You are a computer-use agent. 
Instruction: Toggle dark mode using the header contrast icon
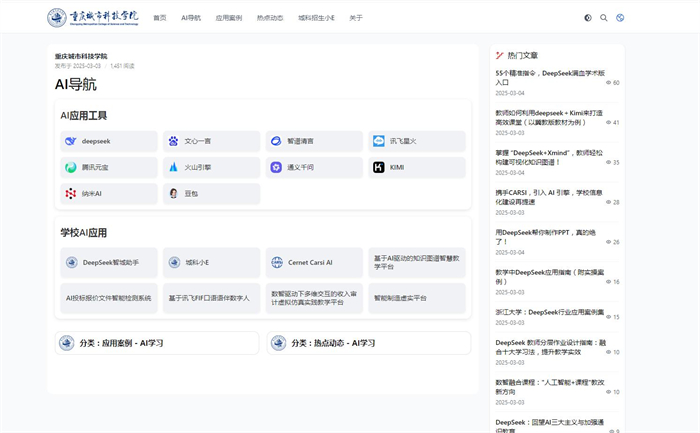coord(587,18)
